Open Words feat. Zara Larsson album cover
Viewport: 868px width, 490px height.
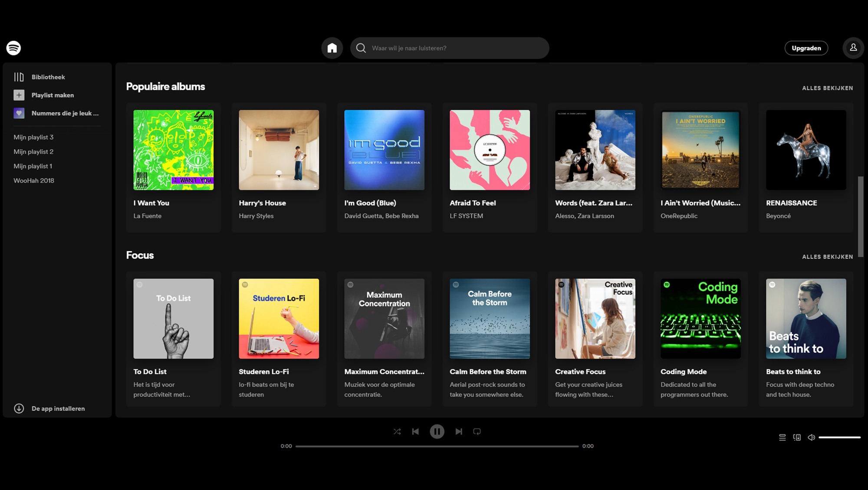pyautogui.click(x=595, y=150)
